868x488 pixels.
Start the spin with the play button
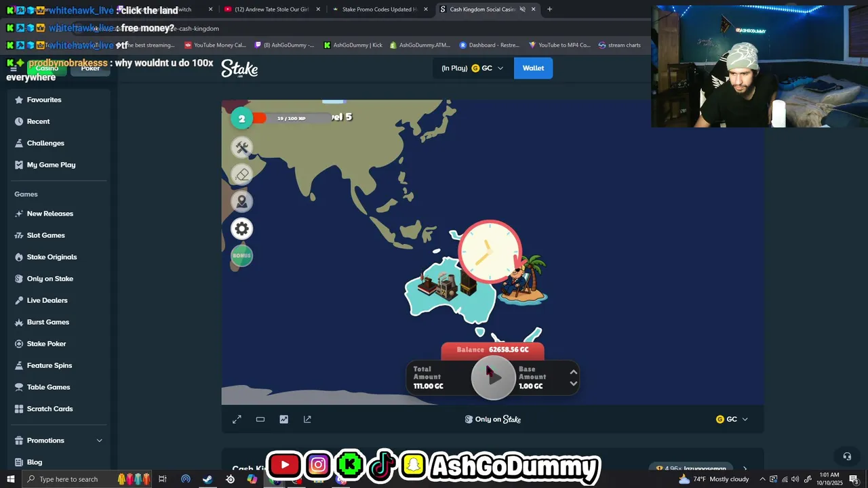point(493,378)
